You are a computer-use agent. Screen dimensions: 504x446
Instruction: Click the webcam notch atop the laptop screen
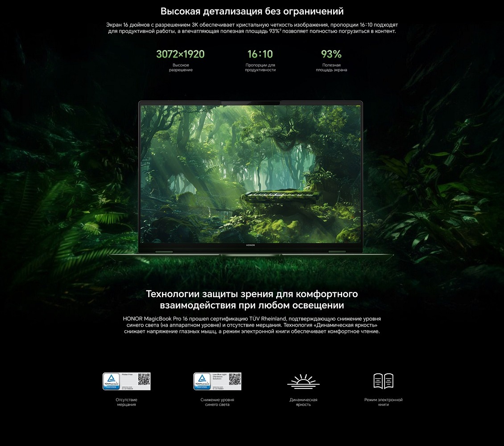(x=251, y=103)
